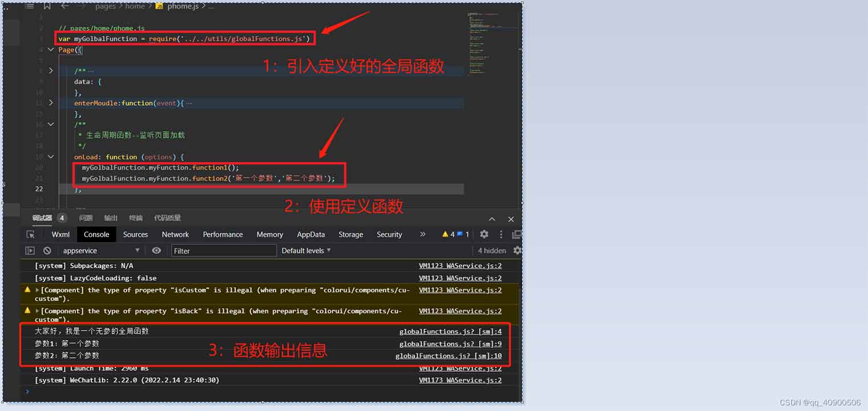The image size is (868, 411).
Task: Click the console Filter input field
Action: coord(223,251)
